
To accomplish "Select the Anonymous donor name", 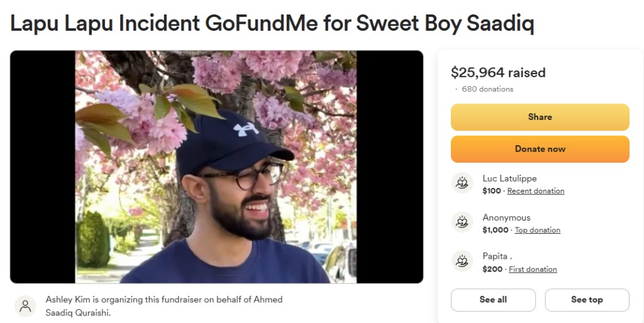I will point(506,217).
